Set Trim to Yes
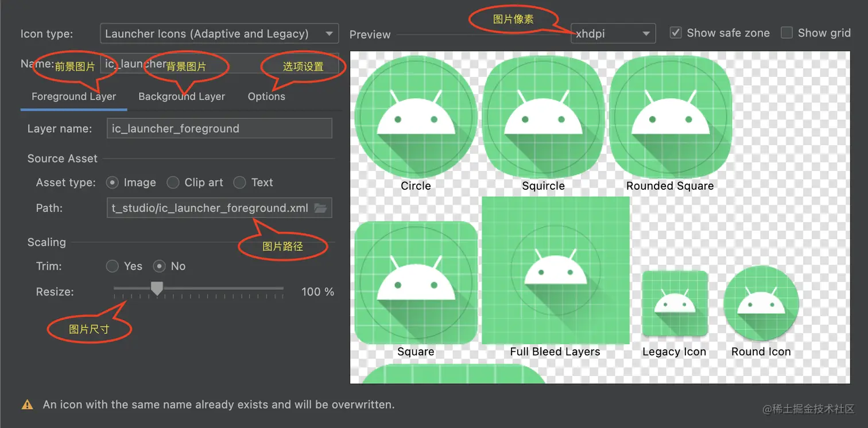This screenshot has width=868, height=428. 112,266
